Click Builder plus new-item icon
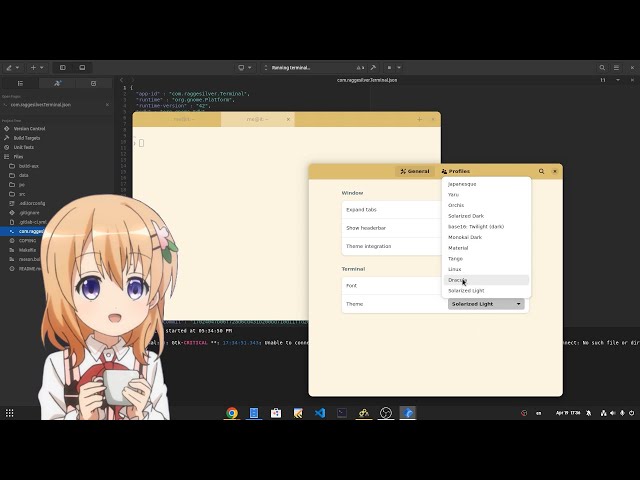Image resolution: width=640 pixels, height=480 pixels. pos(33,68)
